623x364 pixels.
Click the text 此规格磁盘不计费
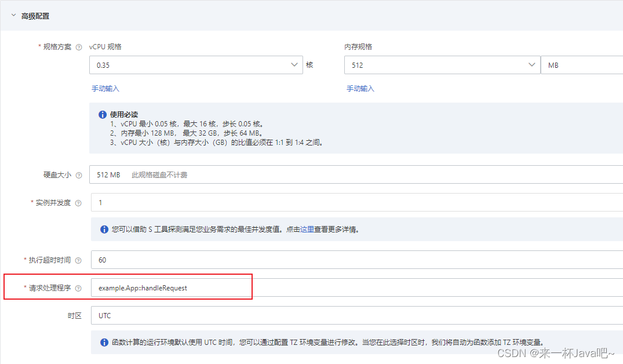[159, 175]
